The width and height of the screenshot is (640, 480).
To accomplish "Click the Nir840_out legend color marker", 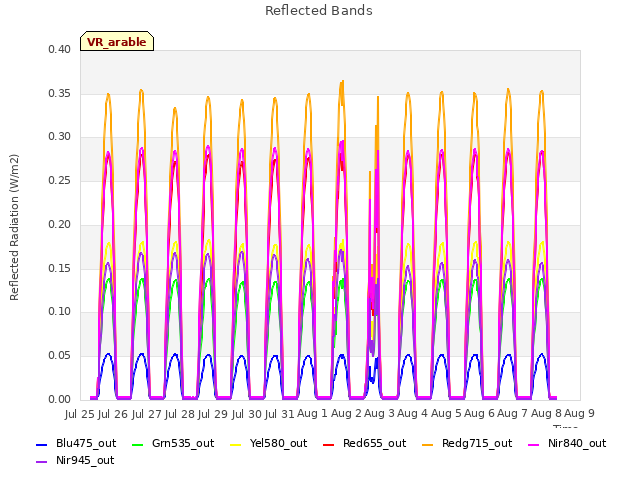I will 533,444.
